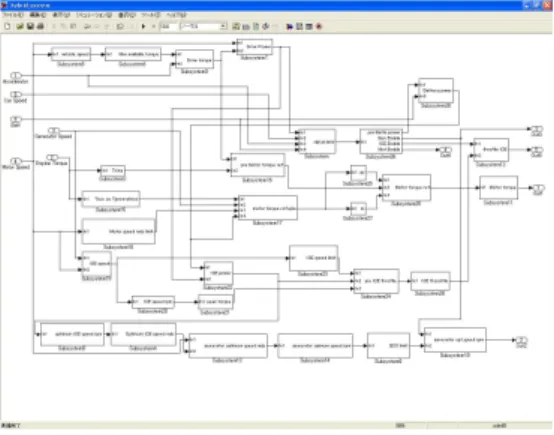Select the Optimum ICE speed rads block
This screenshot has width=554, height=435.
coord(143,334)
